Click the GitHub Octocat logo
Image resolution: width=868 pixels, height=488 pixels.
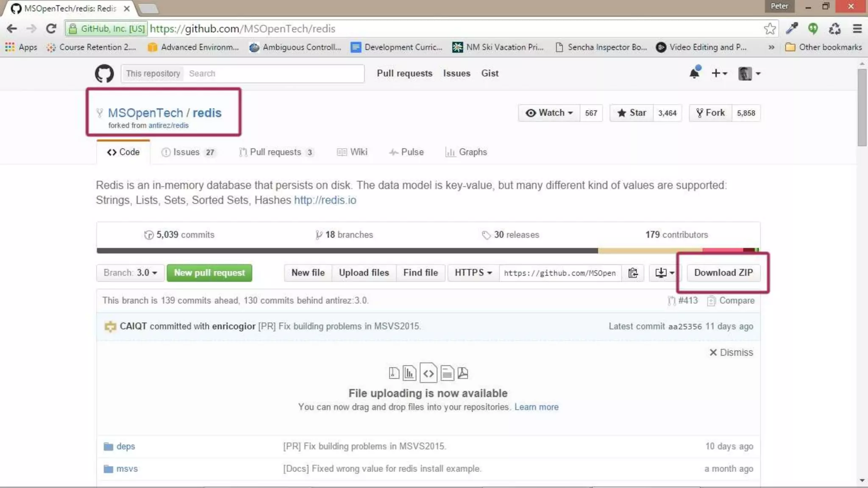pos(104,73)
